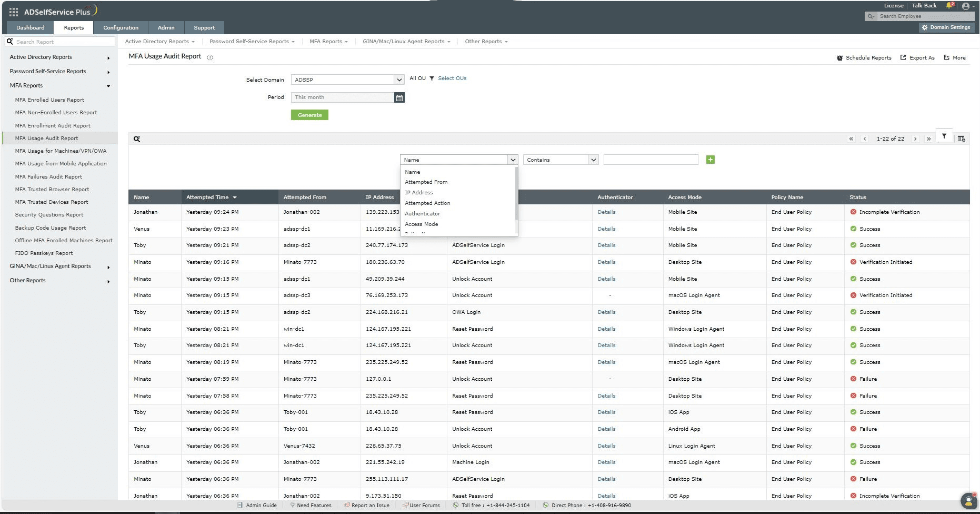Switch to the Configuration tab
The width and height of the screenshot is (980, 514).
(121, 27)
